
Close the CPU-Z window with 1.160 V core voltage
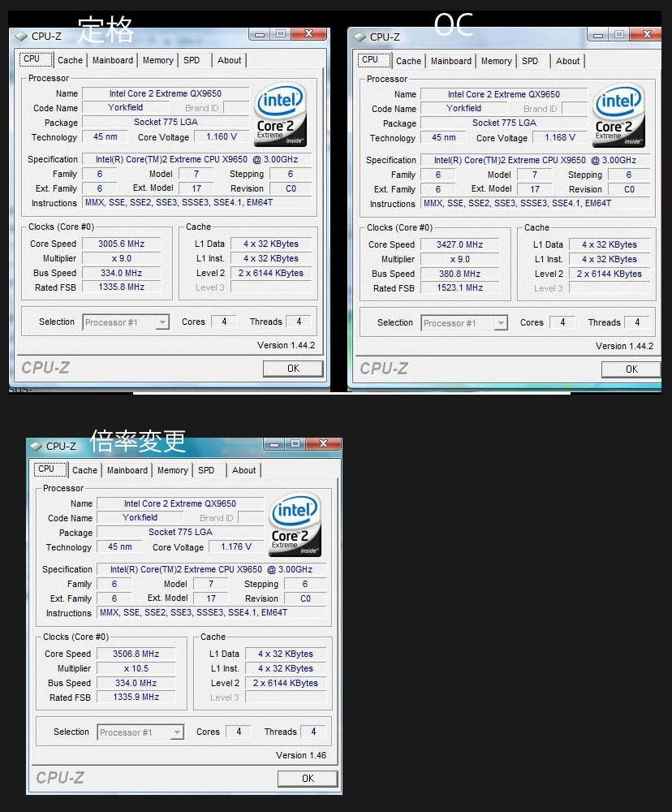click(x=309, y=33)
